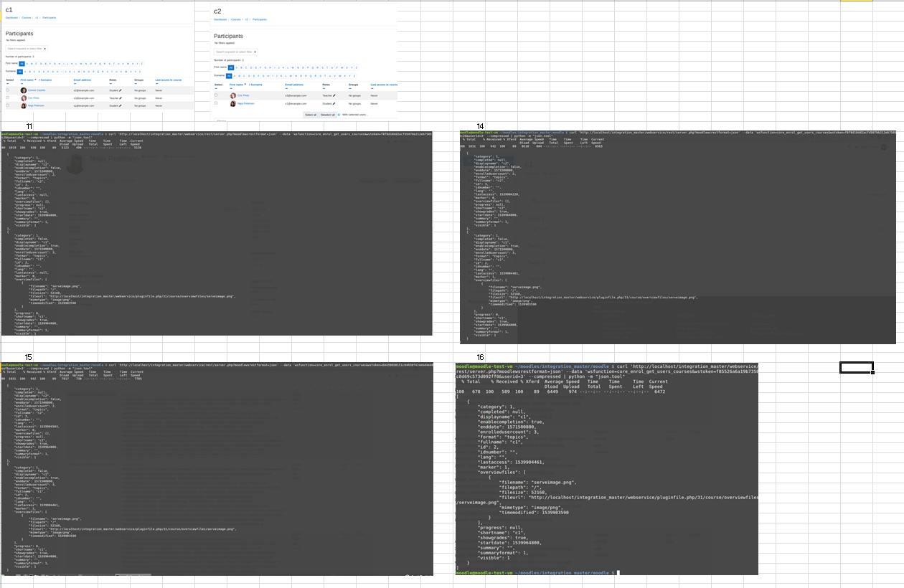904x588 pixels.
Task: Click Naja Petersen avatar in c1 participants
Action: (x=24, y=105)
